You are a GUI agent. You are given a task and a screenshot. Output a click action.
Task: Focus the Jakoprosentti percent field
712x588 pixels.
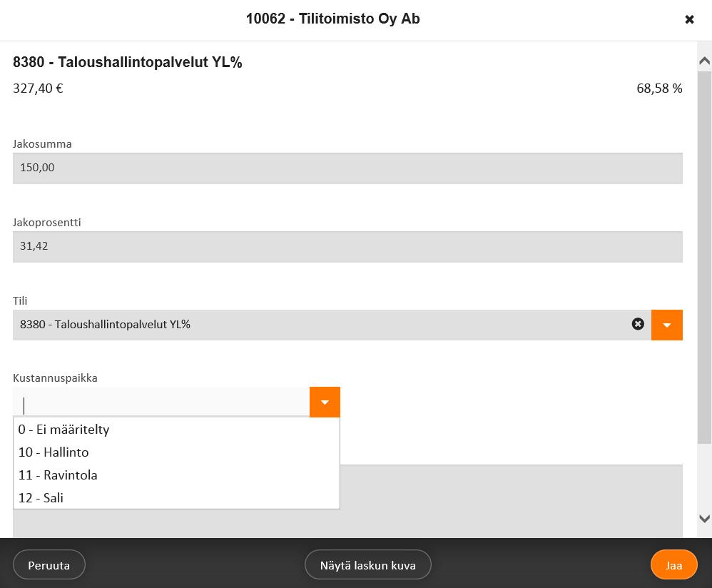point(347,247)
